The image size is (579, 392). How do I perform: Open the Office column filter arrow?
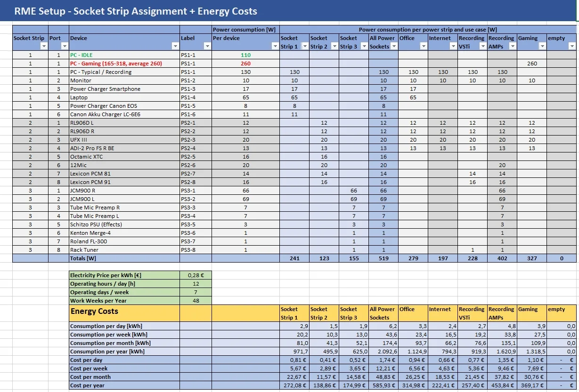point(424,47)
